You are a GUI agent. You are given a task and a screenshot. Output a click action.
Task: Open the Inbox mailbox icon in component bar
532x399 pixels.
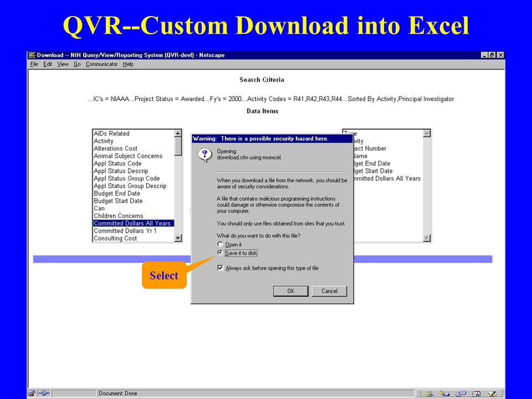pyautogui.click(x=444, y=393)
